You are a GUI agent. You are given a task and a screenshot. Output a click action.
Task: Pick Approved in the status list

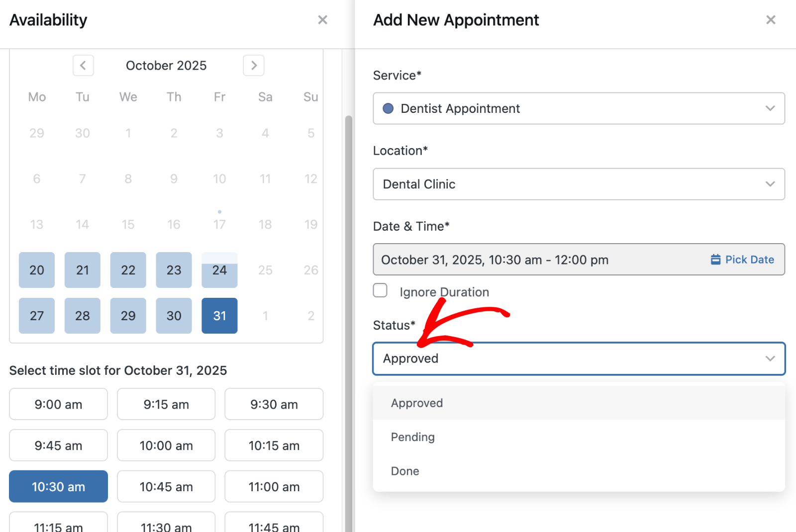coord(417,403)
